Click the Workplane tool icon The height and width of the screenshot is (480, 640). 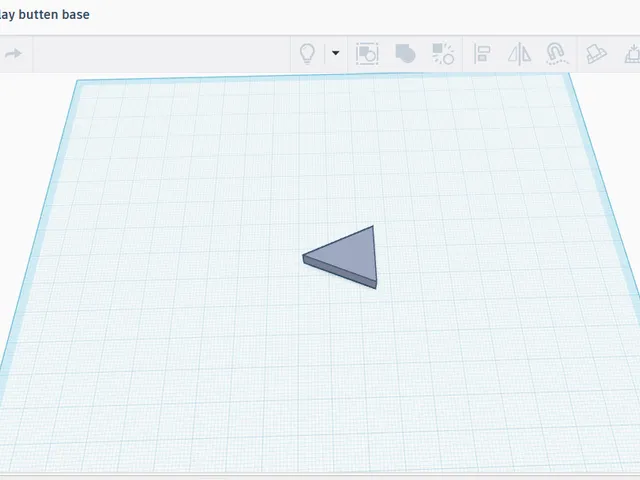coord(596,54)
